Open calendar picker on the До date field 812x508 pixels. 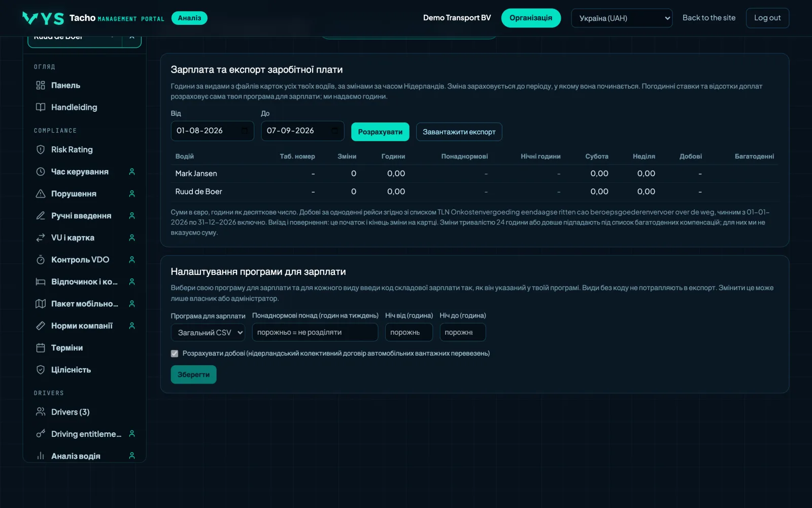[334, 131]
